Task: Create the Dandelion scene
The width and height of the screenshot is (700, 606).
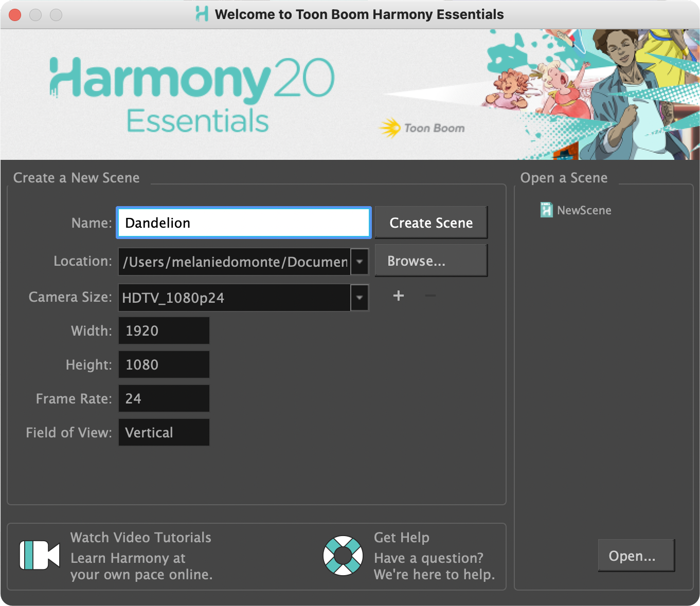Action: (x=431, y=223)
